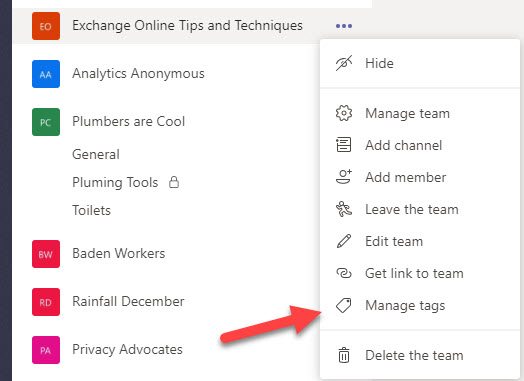
Task: Select Edit team menu entry
Action: point(420,241)
